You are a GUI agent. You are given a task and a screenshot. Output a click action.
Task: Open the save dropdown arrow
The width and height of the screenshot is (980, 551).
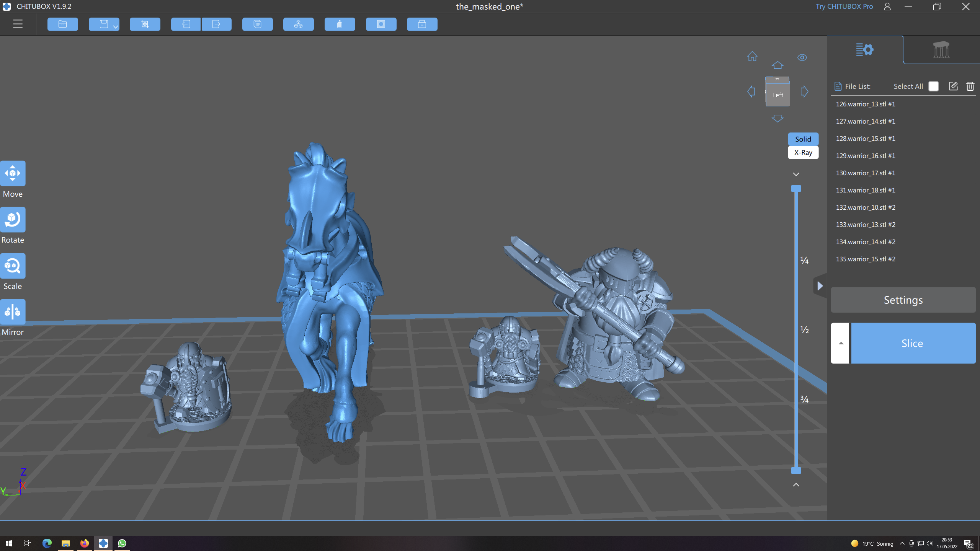click(115, 26)
